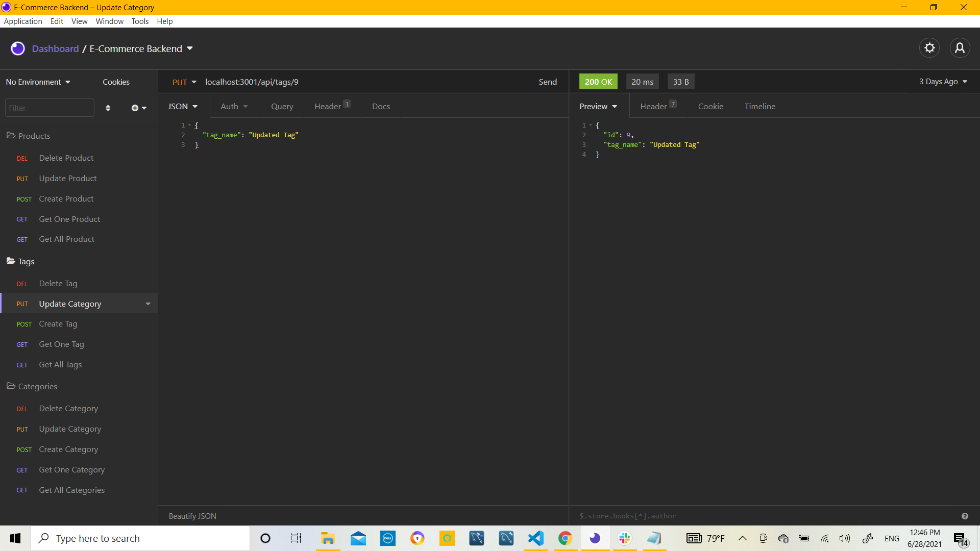
Task: Open Slack from the taskbar
Action: coord(624,538)
